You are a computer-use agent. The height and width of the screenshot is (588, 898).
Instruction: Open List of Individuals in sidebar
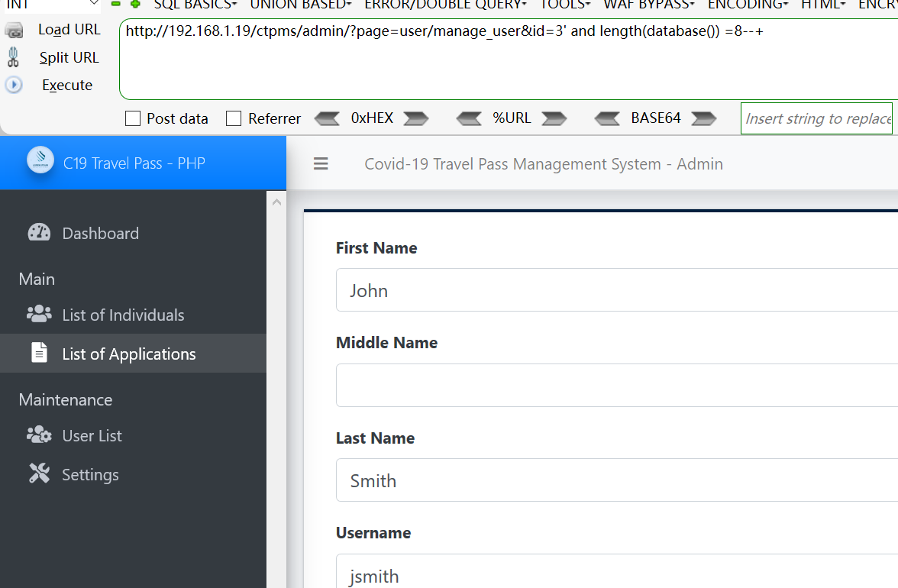pyautogui.click(x=133, y=315)
